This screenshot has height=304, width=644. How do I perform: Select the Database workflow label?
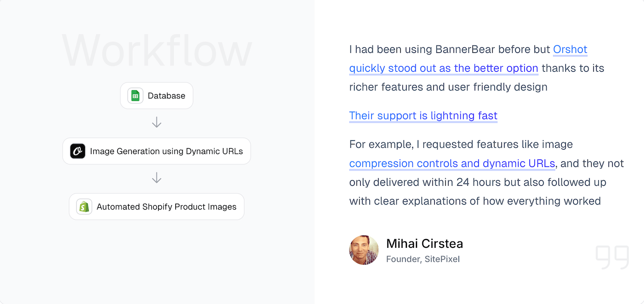(167, 96)
